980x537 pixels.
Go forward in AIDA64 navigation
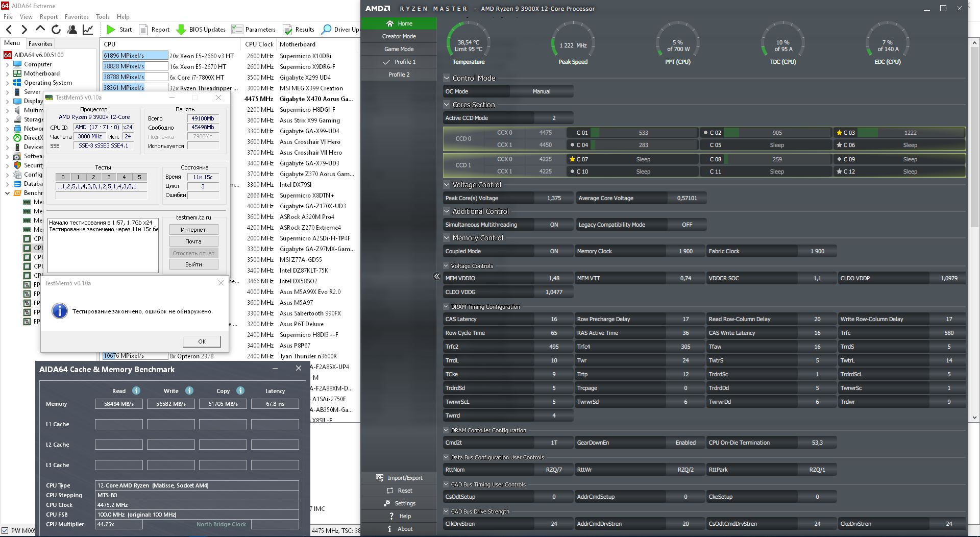pos(24,30)
